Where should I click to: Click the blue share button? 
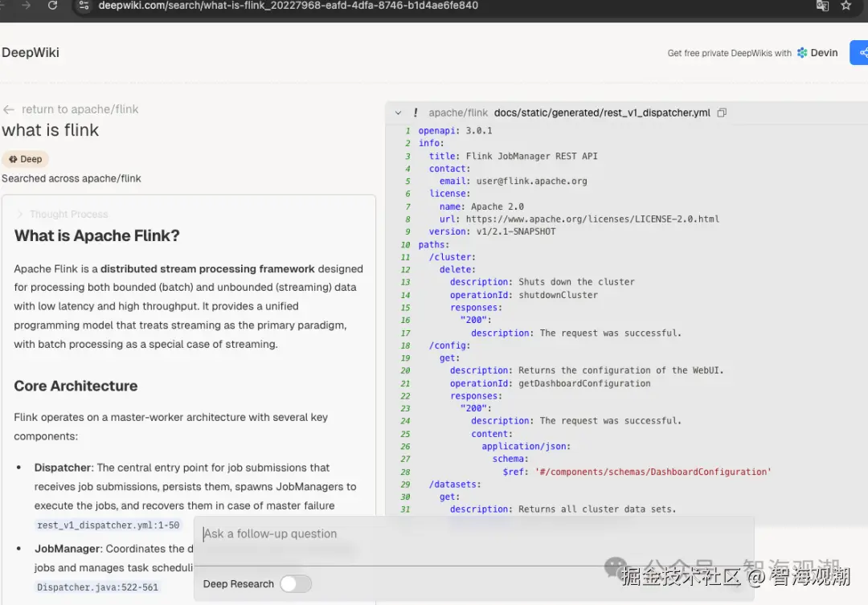coord(860,52)
